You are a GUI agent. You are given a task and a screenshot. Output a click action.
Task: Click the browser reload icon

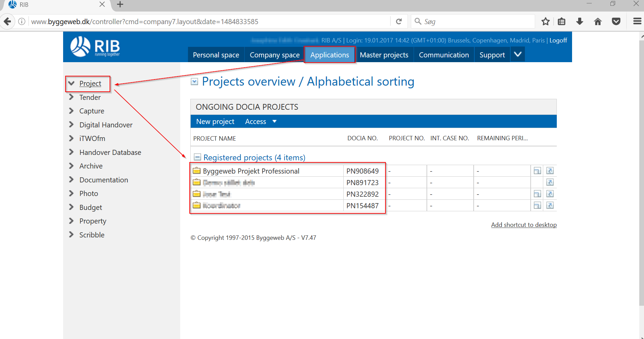pos(399,22)
